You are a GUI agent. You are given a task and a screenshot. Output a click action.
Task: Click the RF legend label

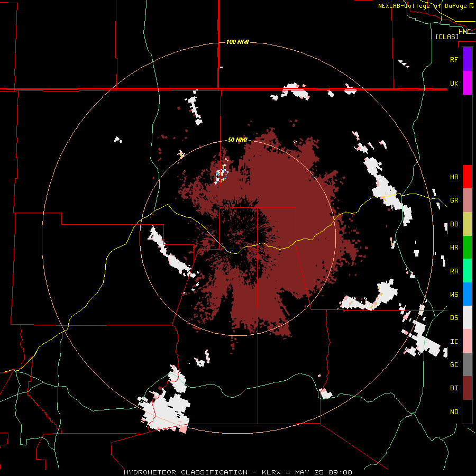point(454,59)
